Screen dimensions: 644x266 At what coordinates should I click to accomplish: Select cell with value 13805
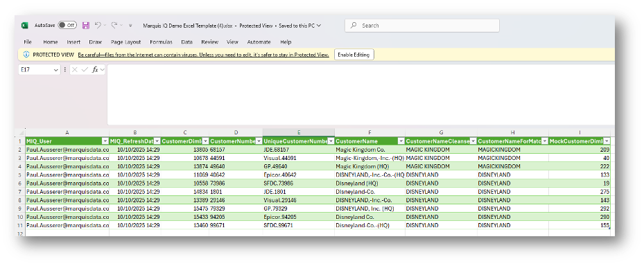coord(185,150)
